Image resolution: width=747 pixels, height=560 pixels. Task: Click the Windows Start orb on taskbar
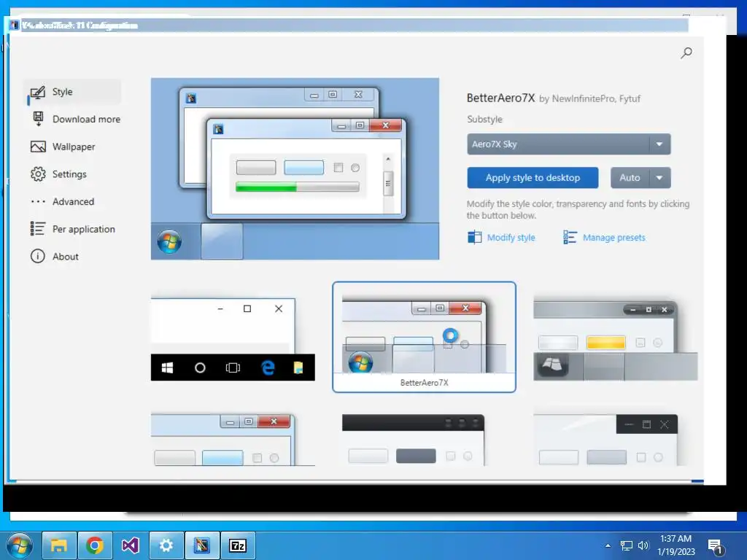[20, 545]
